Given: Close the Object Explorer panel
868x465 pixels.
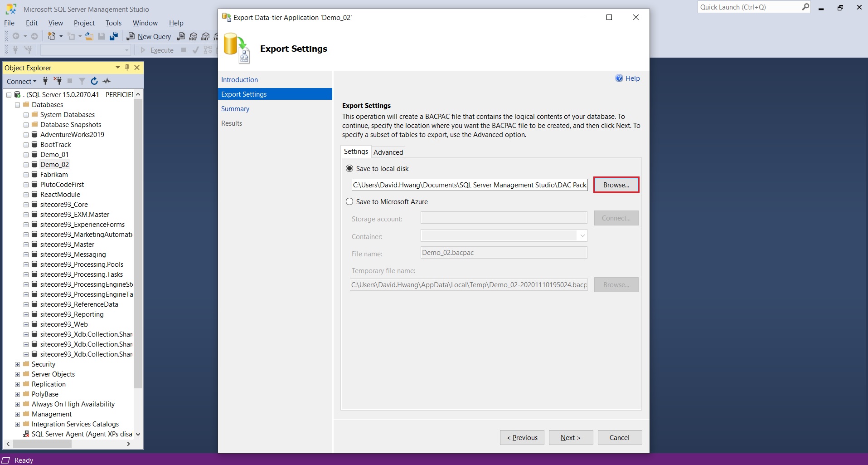Looking at the screenshot, I should 137,68.
